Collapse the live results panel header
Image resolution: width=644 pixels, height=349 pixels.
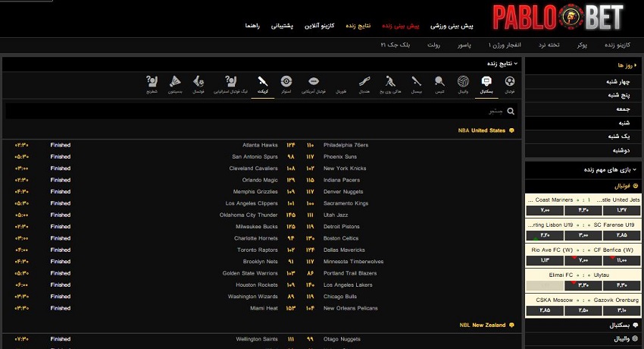click(502, 64)
